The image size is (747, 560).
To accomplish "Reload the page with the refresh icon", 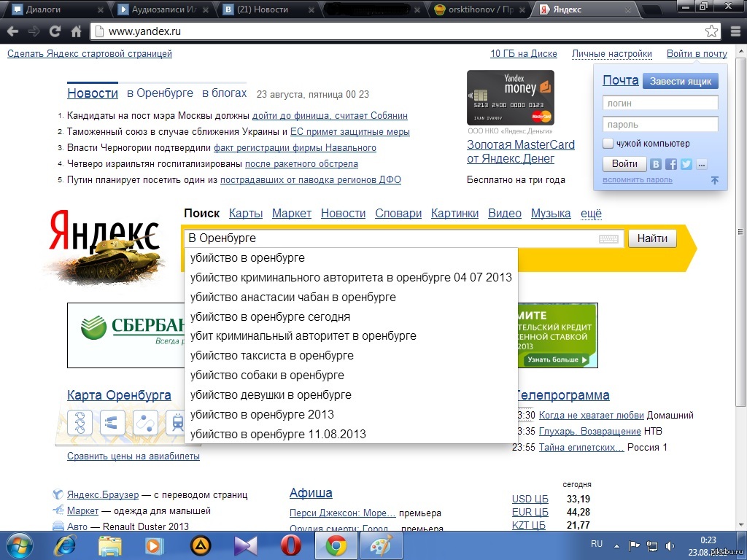I will pos(55,31).
